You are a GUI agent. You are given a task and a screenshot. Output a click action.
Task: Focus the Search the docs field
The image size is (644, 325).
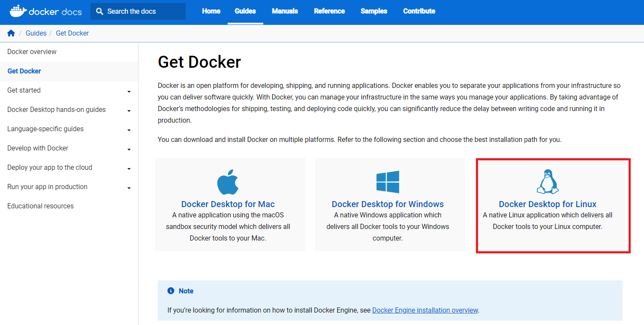point(138,11)
